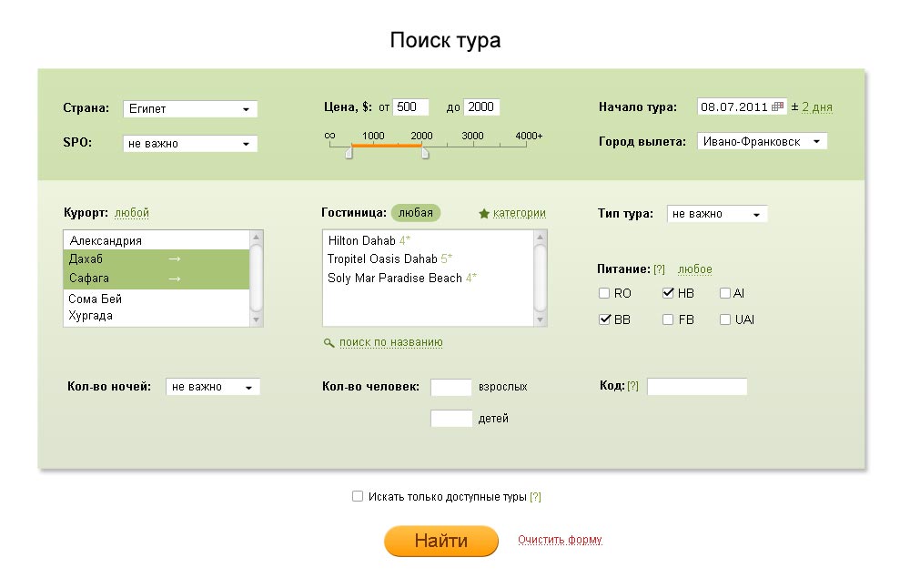Expand the Город вылета dropdown
The height and width of the screenshot is (588, 910).
[x=762, y=142]
